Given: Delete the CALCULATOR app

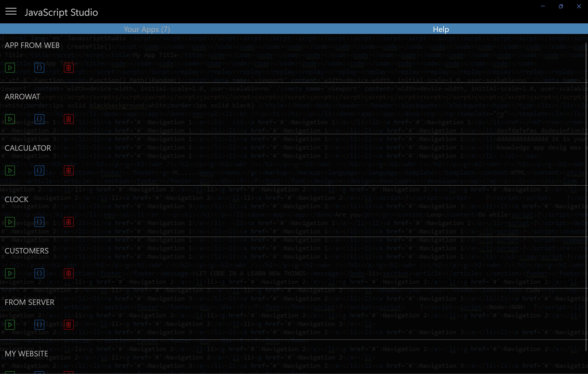Looking at the screenshot, I should point(69,170).
